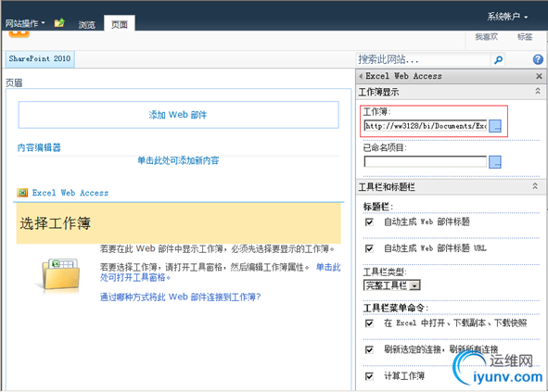The image size is (548, 392).
Task: Browse named item with ellipsis button
Action: click(x=495, y=162)
